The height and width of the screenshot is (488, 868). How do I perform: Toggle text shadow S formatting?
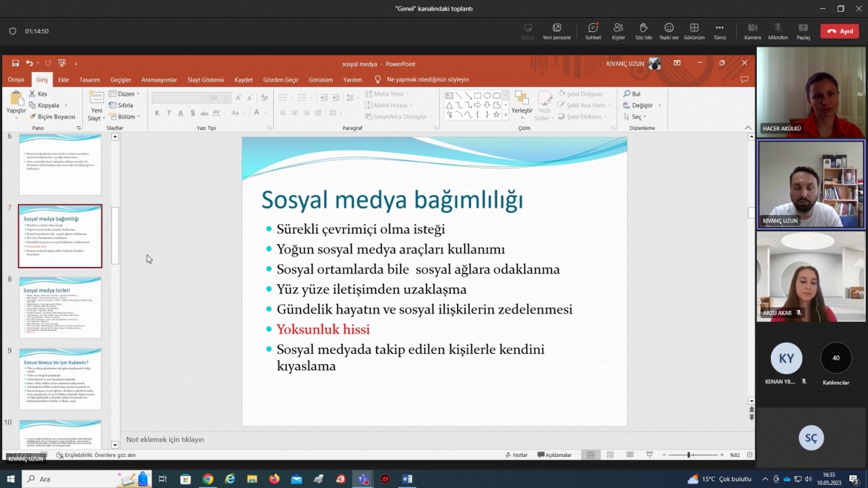[193, 113]
